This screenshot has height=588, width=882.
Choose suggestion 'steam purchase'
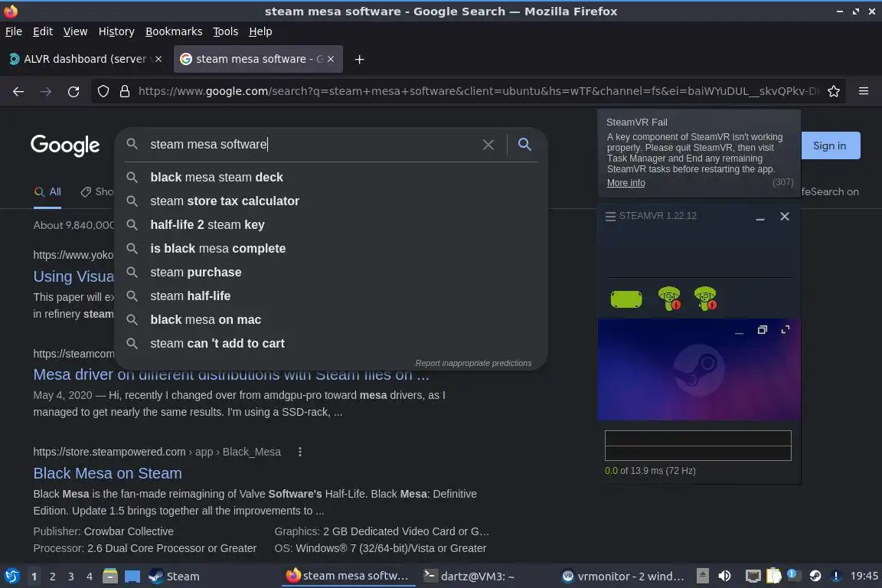click(332, 273)
